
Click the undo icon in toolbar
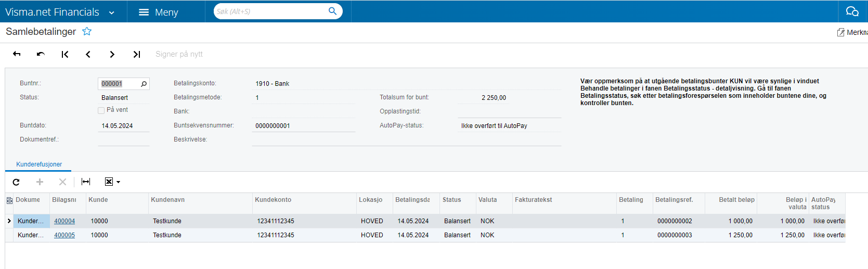click(x=41, y=54)
